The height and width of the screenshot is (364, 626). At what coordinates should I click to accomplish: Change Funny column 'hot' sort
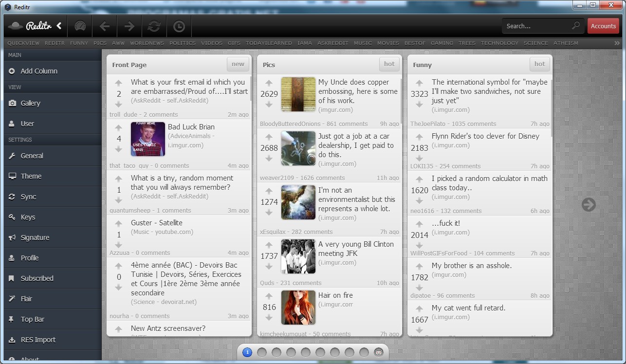[540, 64]
